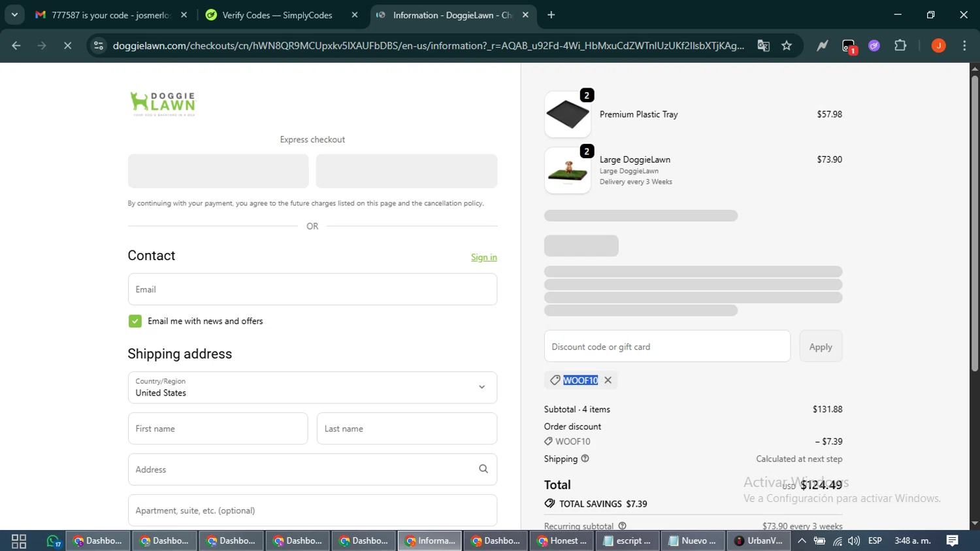Close the SimplyCodes tab
The width and height of the screenshot is (980, 551).
[x=355, y=15]
